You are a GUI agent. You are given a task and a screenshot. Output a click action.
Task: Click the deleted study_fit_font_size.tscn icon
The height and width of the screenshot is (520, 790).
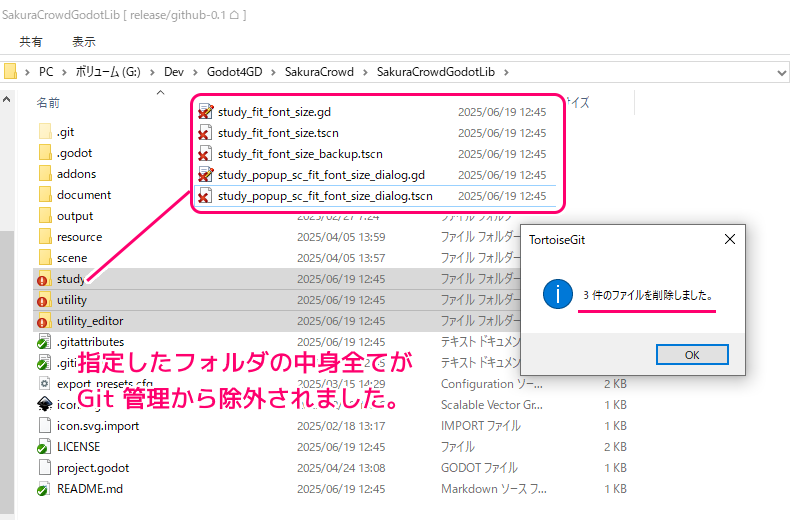pyautogui.click(x=205, y=133)
